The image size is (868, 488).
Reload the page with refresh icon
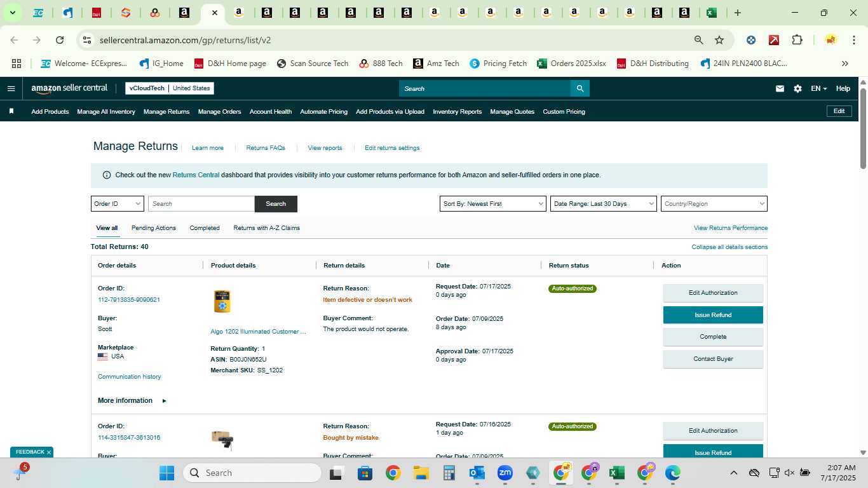click(x=60, y=40)
